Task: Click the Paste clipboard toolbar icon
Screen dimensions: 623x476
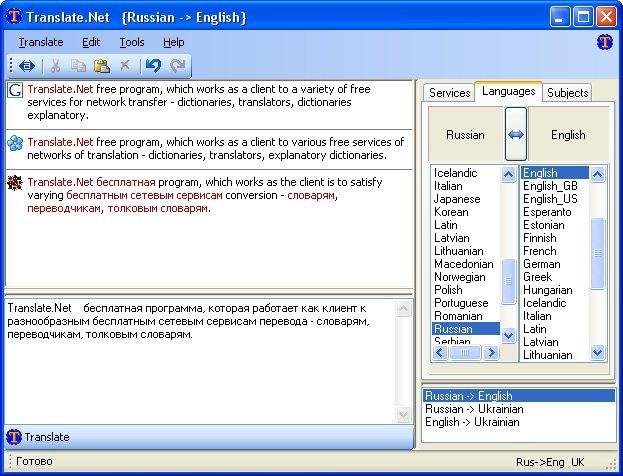Action: 102,66
